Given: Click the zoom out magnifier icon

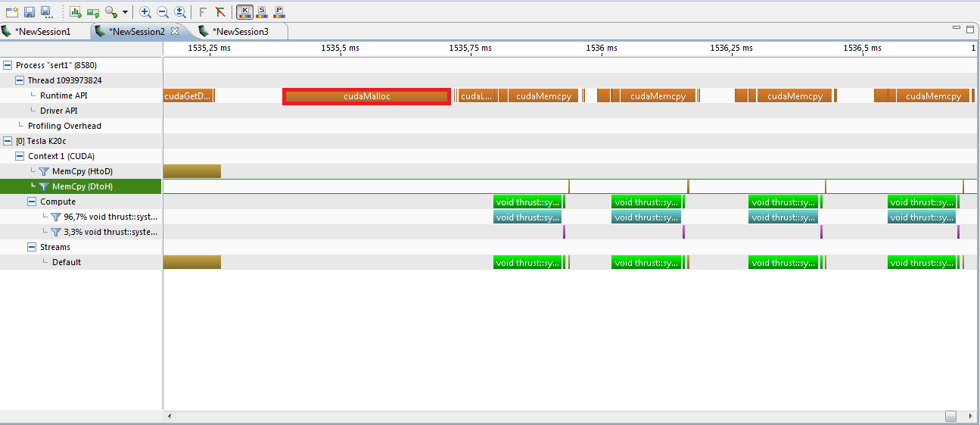Looking at the screenshot, I should coord(163,12).
